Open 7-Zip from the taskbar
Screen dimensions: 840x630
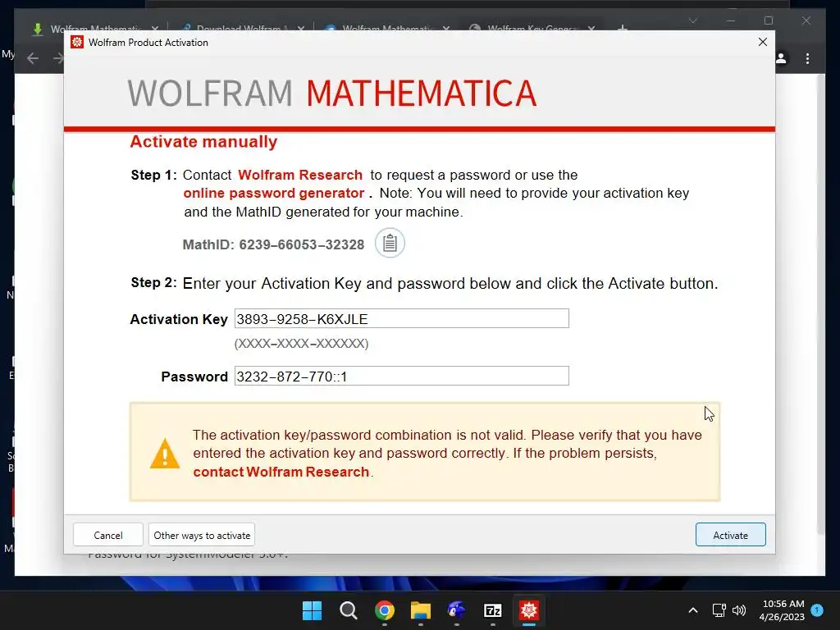pos(493,610)
